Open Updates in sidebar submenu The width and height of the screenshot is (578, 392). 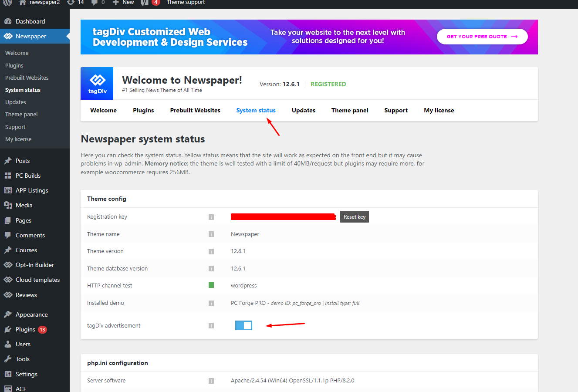click(16, 102)
